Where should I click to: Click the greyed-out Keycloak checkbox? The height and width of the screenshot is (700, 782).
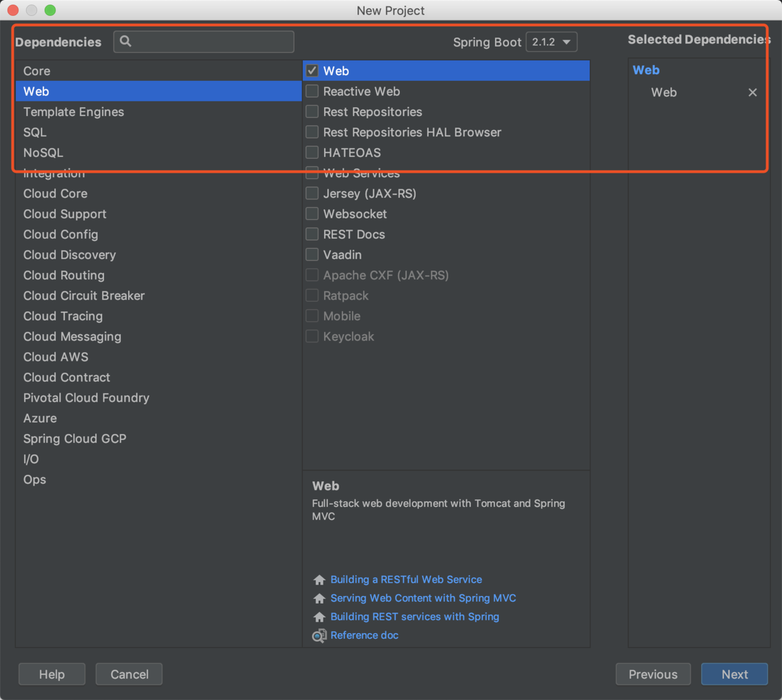[x=312, y=337]
